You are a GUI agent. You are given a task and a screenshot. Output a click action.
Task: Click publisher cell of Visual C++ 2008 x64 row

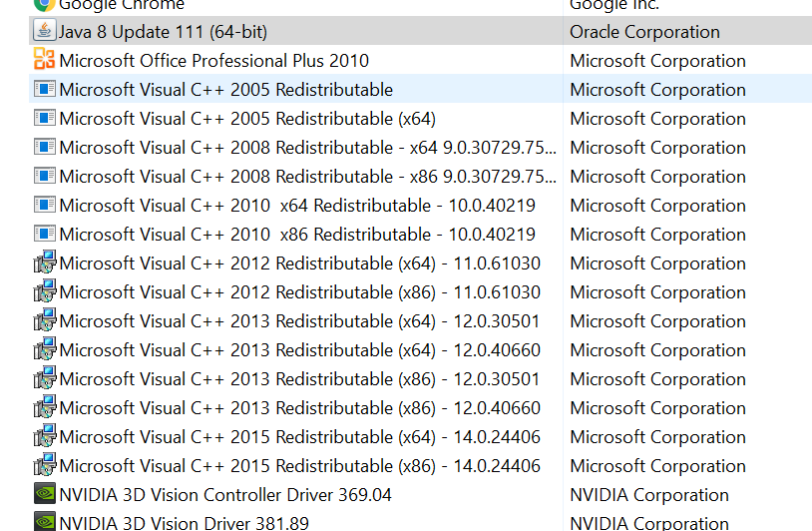click(657, 148)
